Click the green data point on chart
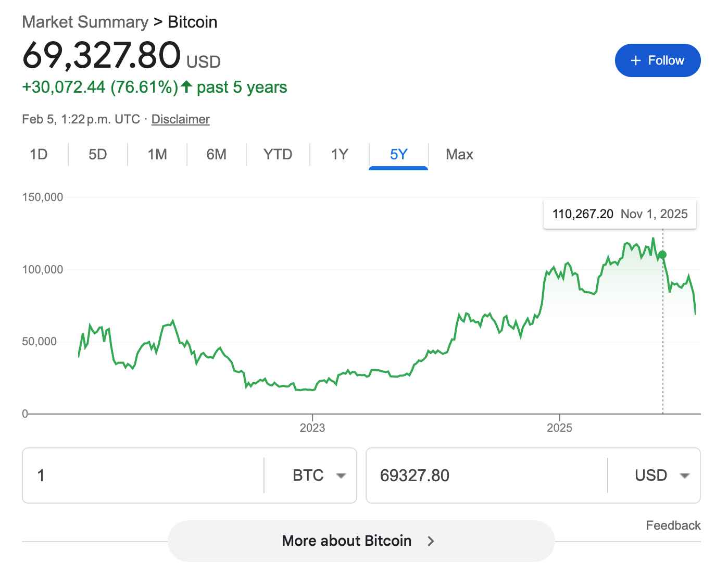Viewport: 728px width, 576px height. click(x=662, y=255)
